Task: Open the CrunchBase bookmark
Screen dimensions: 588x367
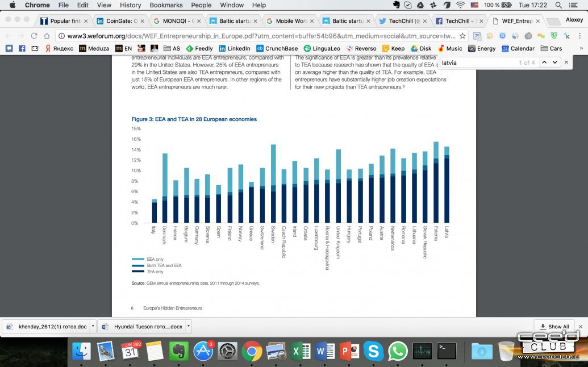Action: click(x=277, y=48)
